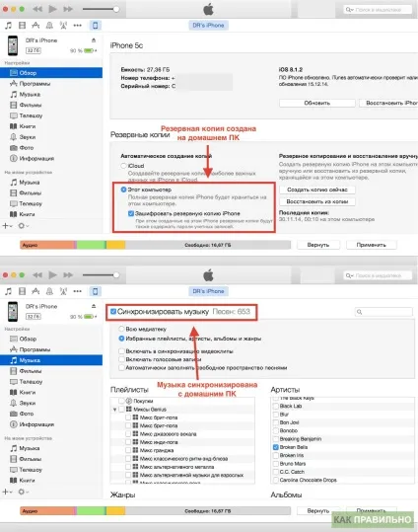Select DR's iPhone tab in the Music sync window
The image size is (418, 532).
tap(208, 291)
